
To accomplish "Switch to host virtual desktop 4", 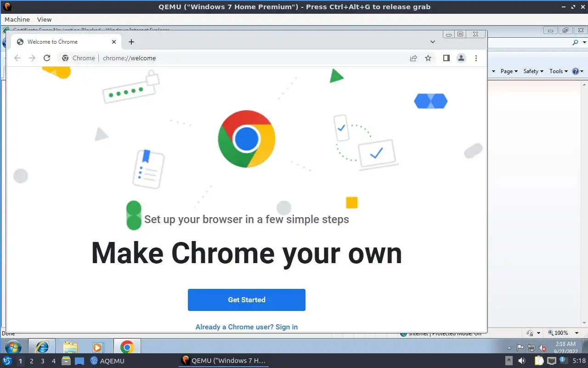I will pyautogui.click(x=53, y=361).
